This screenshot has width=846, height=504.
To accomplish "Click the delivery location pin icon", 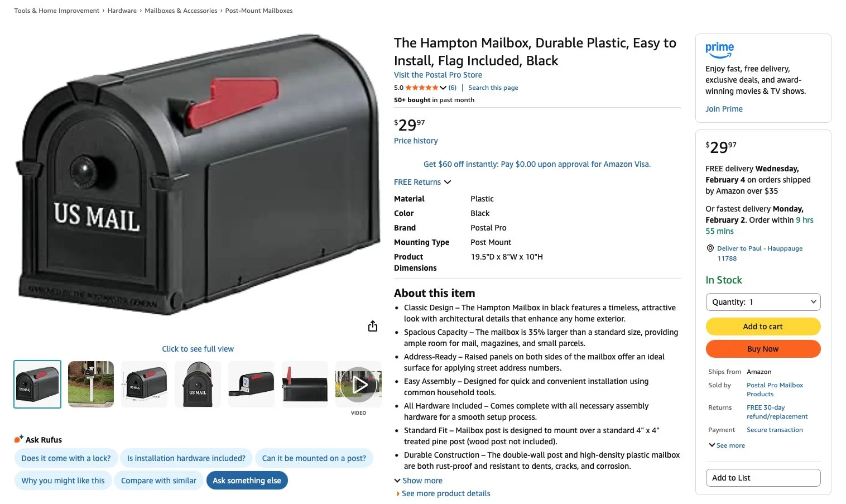I will 710,248.
